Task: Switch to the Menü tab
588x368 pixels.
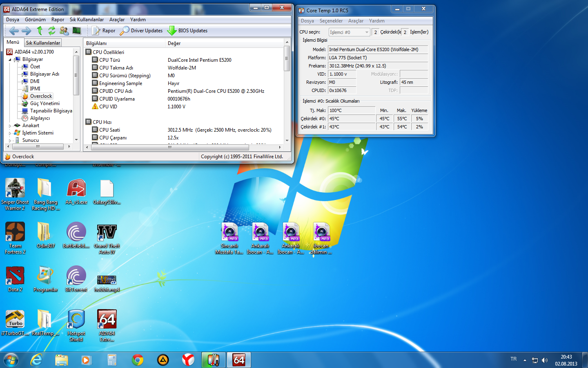Action: click(13, 42)
